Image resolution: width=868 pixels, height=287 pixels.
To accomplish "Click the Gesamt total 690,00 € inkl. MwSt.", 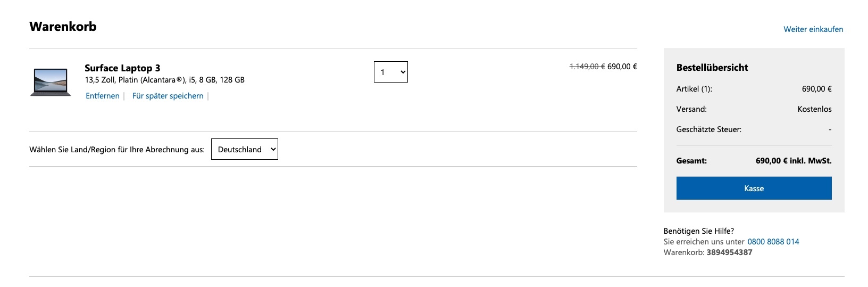I will click(794, 161).
